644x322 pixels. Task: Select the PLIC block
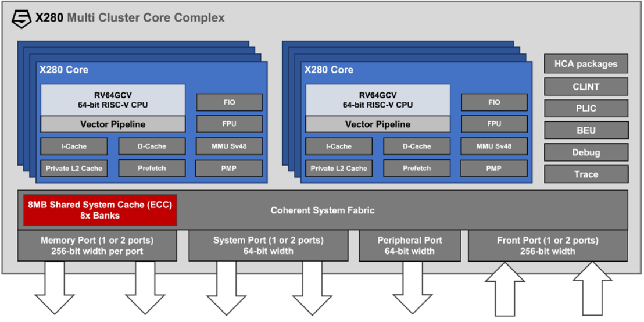pyautogui.click(x=586, y=109)
